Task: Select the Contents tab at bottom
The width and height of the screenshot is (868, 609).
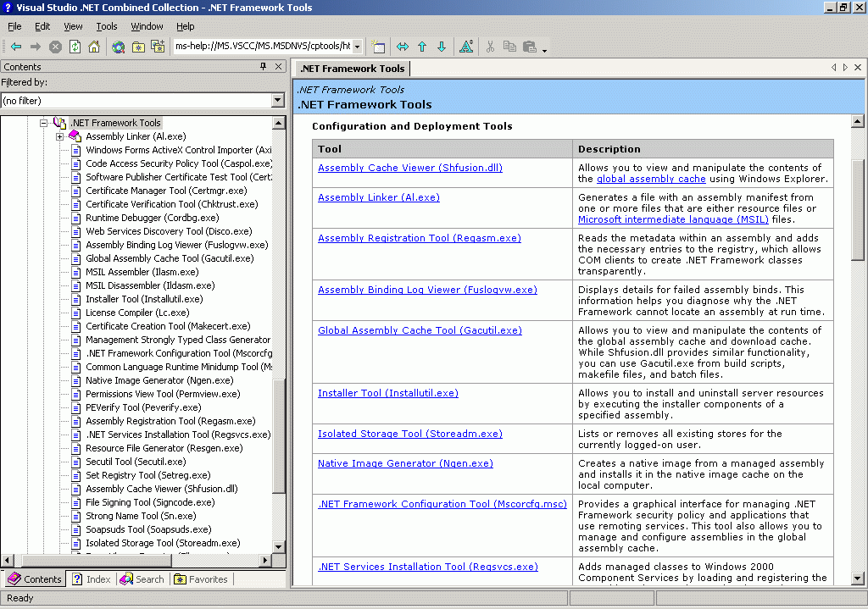Action: pyautogui.click(x=34, y=579)
